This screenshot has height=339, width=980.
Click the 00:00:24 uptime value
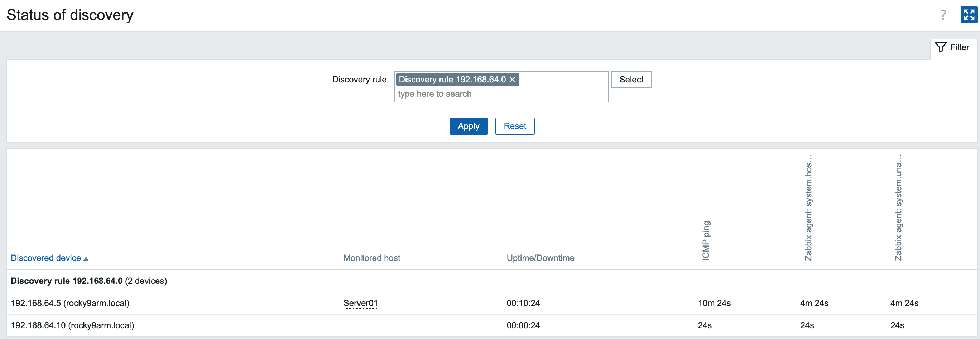click(523, 325)
